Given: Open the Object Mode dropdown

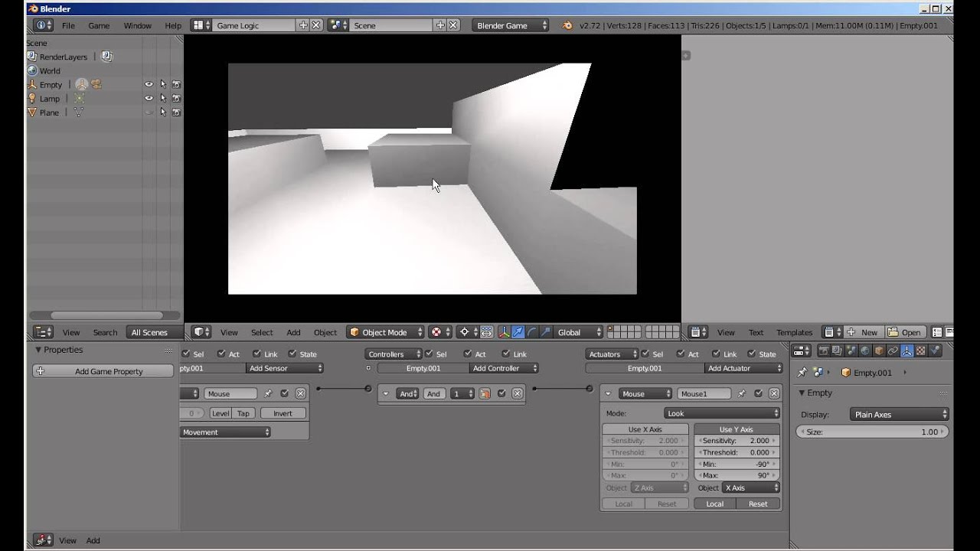Looking at the screenshot, I should click(x=385, y=332).
